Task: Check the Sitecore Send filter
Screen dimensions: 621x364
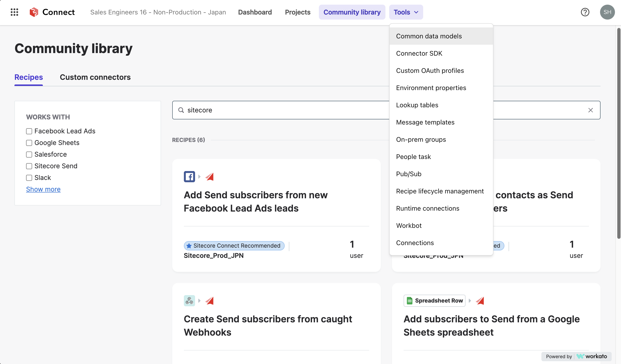Action: (29, 166)
